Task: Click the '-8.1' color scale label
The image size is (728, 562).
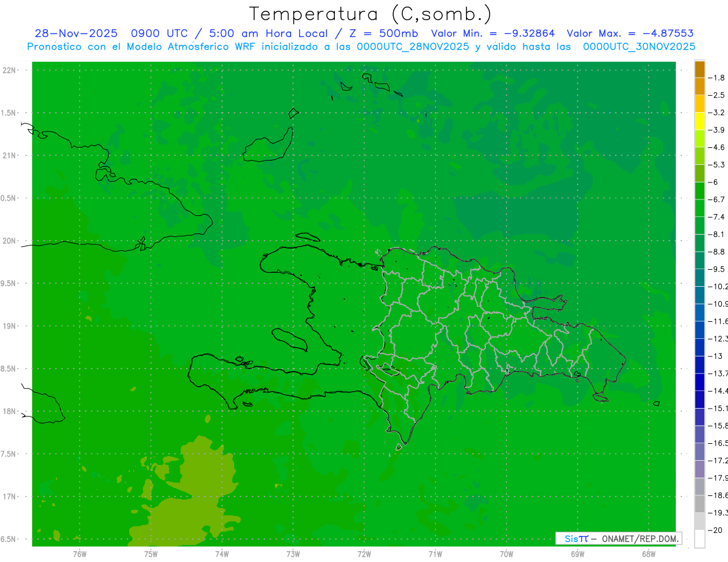Action: click(717, 234)
